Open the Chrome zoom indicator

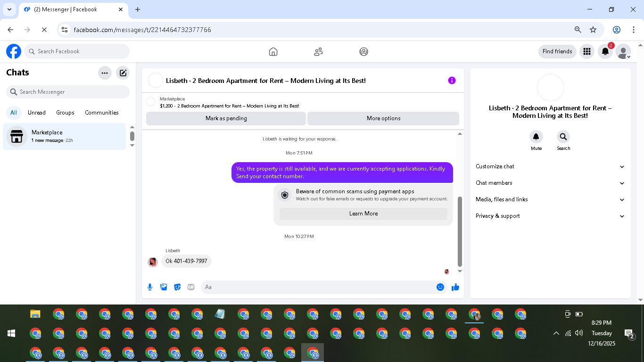point(578,30)
